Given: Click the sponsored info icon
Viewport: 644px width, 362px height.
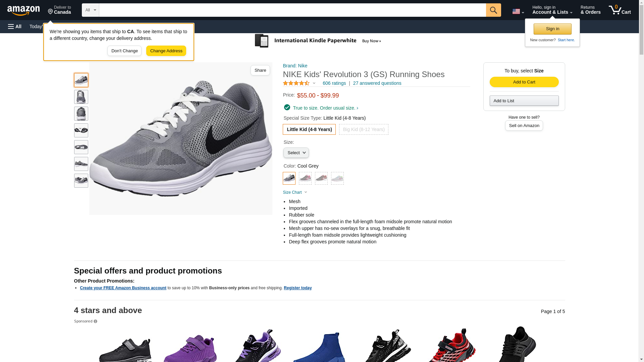Looking at the screenshot, I should (96, 321).
